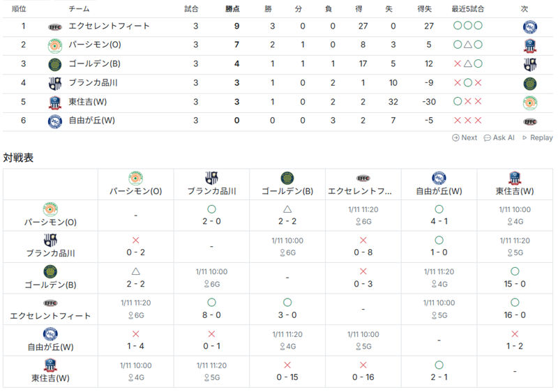The height and width of the screenshot is (392, 558).
Task: Open the 16 - 0 match result
Action: point(515,315)
